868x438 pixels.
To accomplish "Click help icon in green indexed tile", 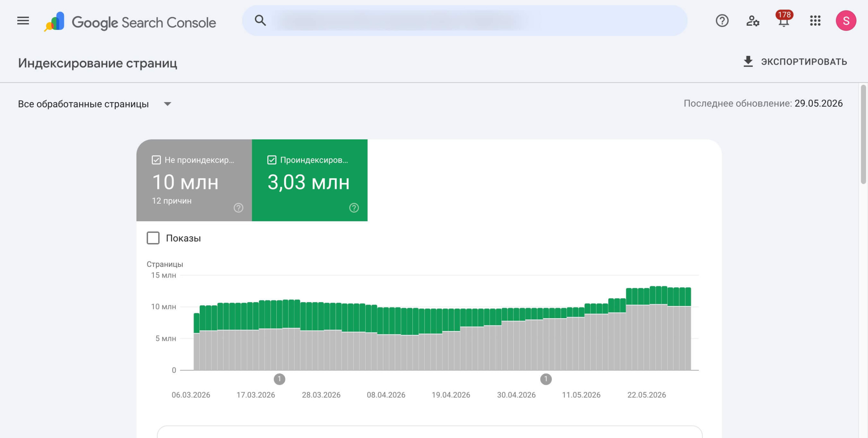I will click(354, 208).
